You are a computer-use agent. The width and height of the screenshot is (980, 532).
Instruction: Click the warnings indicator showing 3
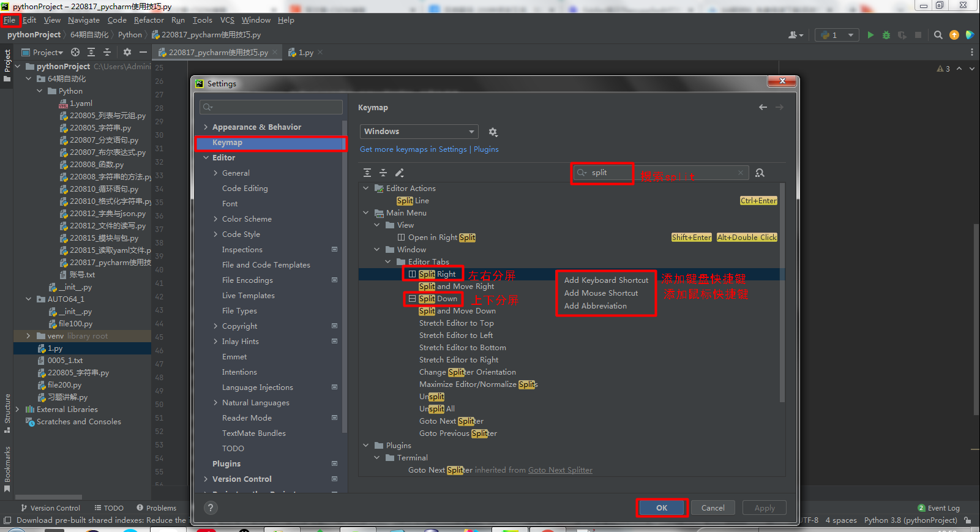[x=943, y=69]
